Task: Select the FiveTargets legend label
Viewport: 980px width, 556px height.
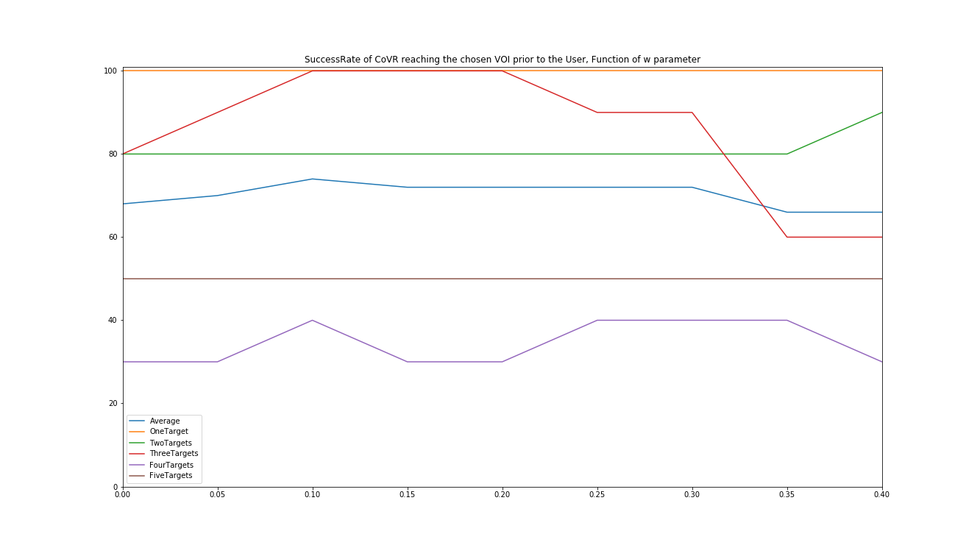Action: point(171,476)
